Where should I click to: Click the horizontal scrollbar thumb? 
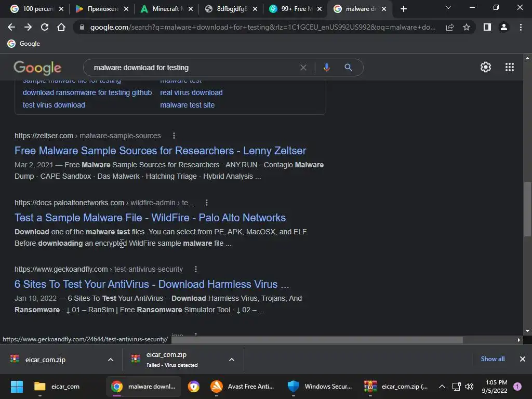point(317,340)
